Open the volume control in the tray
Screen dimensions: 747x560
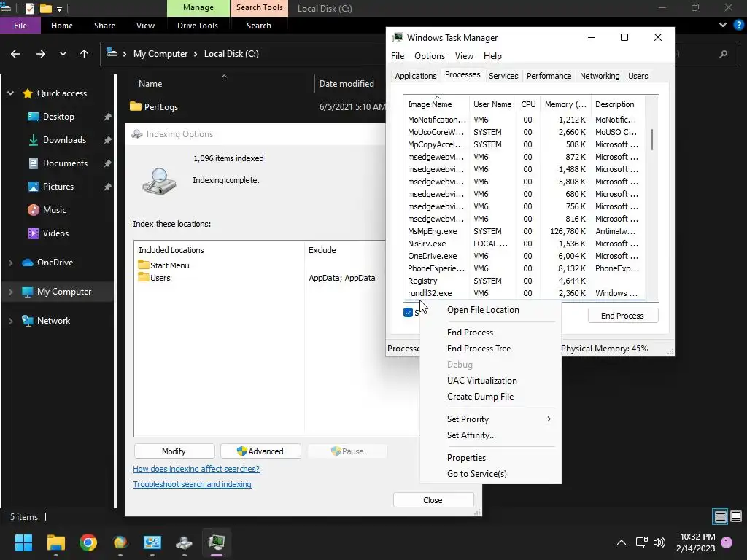(x=659, y=542)
